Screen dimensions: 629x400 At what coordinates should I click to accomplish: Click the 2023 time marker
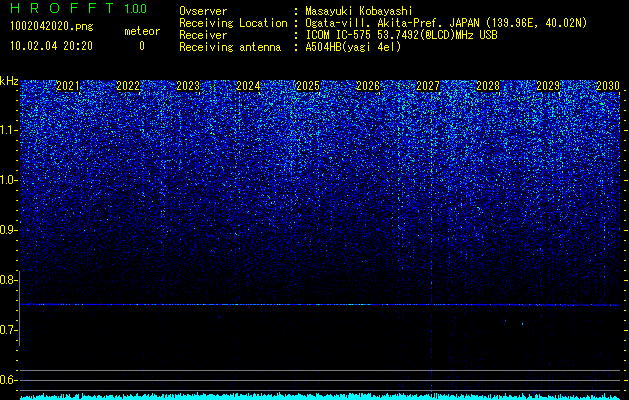(x=188, y=86)
